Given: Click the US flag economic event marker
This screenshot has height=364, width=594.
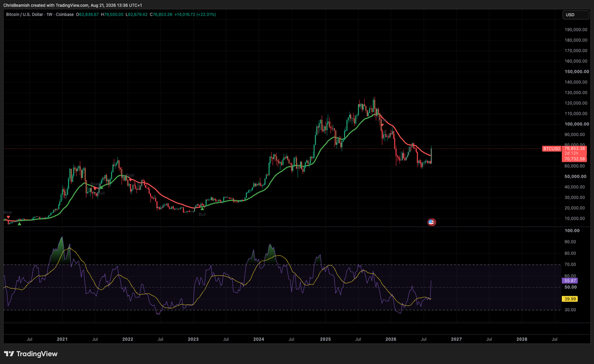Looking at the screenshot, I should 431,222.
